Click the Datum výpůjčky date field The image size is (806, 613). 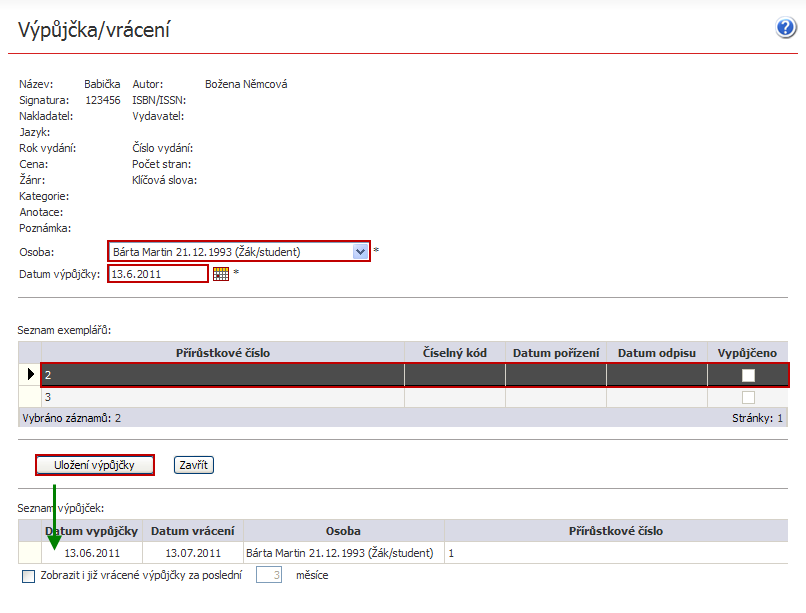[x=158, y=274]
